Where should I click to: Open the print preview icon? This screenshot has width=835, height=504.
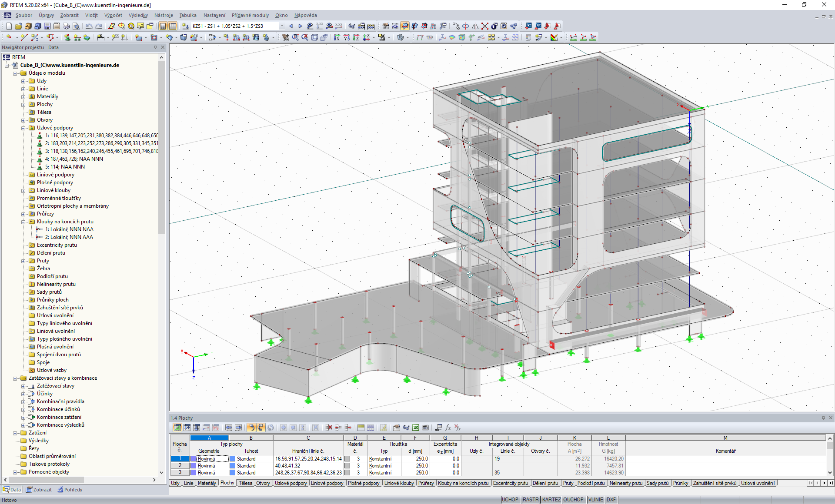[x=76, y=26]
